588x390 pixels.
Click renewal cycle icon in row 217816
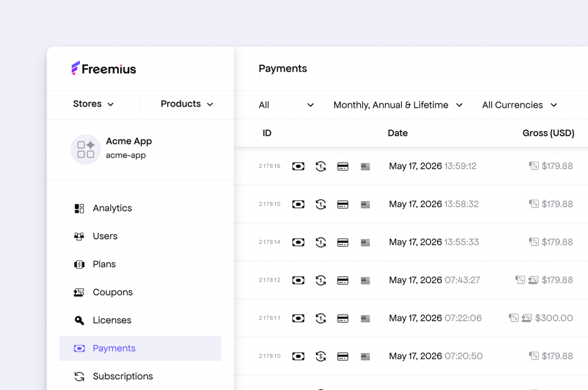coord(320,166)
